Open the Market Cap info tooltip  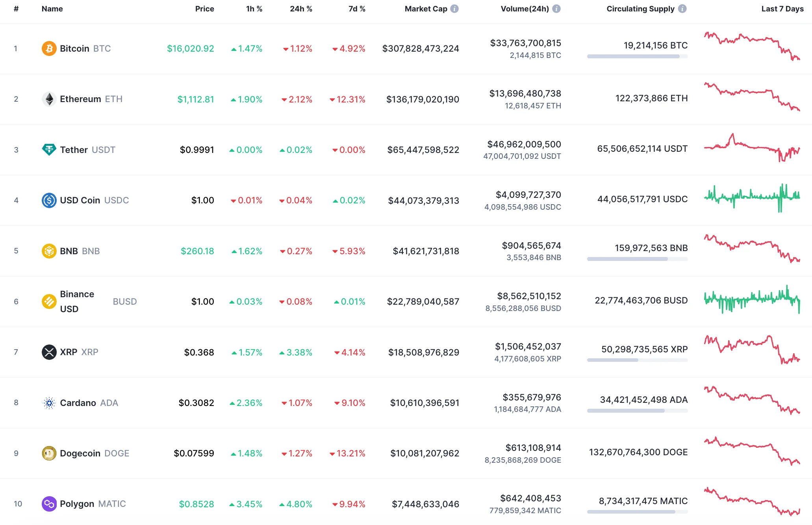[x=455, y=9]
